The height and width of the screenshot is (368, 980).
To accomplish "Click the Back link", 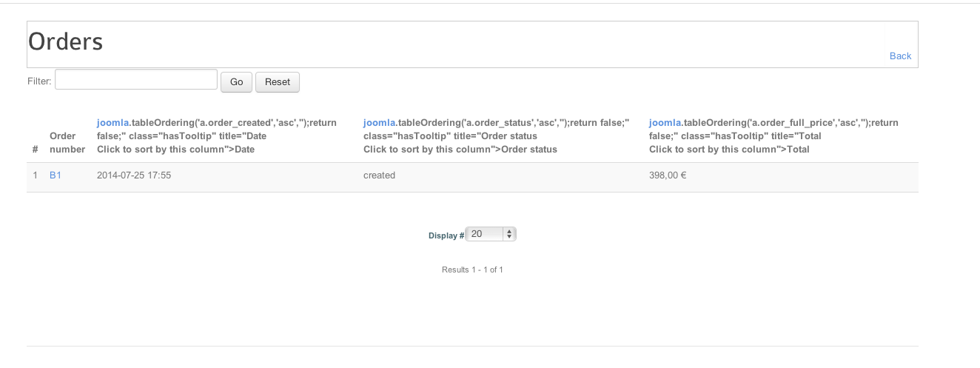I will pyautogui.click(x=900, y=56).
